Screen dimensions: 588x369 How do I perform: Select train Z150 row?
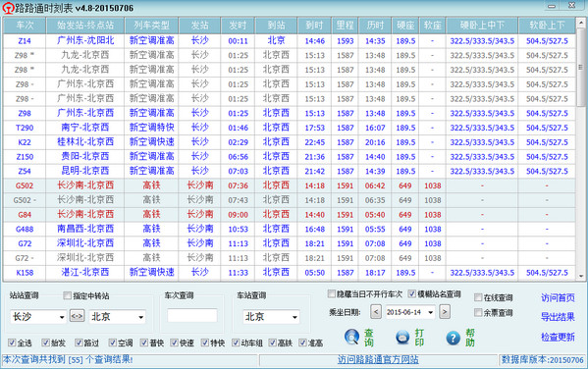coord(290,156)
